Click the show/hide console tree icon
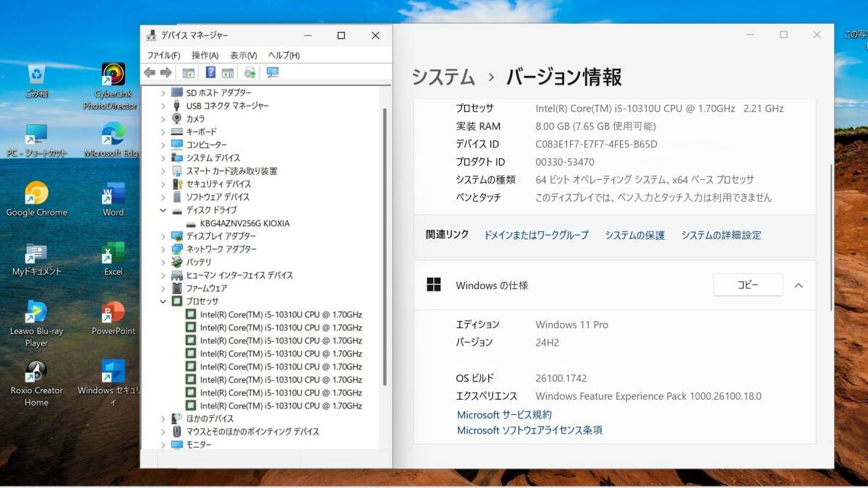868x488 pixels. pos(188,72)
